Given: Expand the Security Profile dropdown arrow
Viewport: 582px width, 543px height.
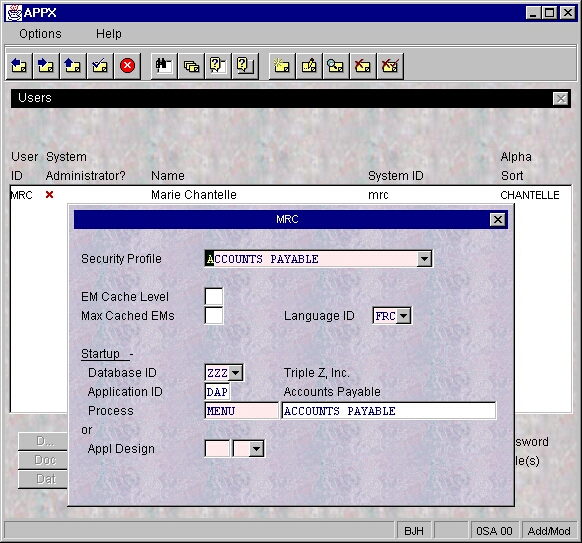Looking at the screenshot, I should click(x=424, y=259).
